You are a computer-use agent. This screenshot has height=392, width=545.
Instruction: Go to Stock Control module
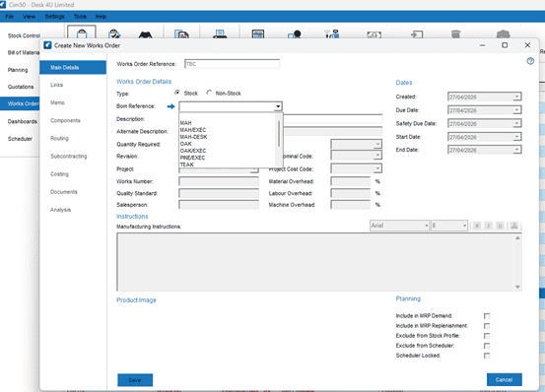coord(24,35)
